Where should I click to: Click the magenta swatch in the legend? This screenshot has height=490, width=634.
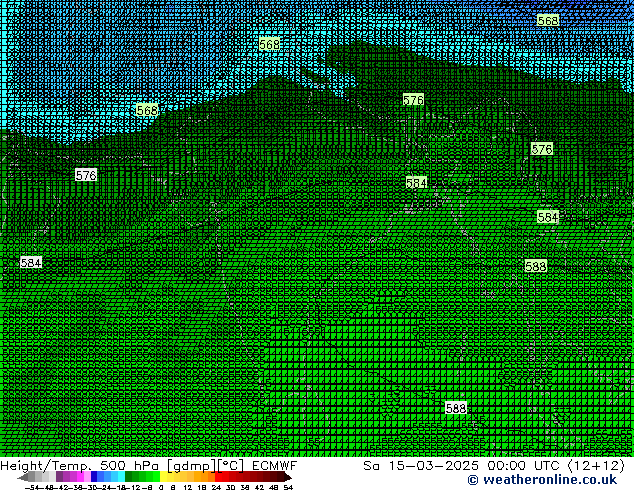point(80,476)
